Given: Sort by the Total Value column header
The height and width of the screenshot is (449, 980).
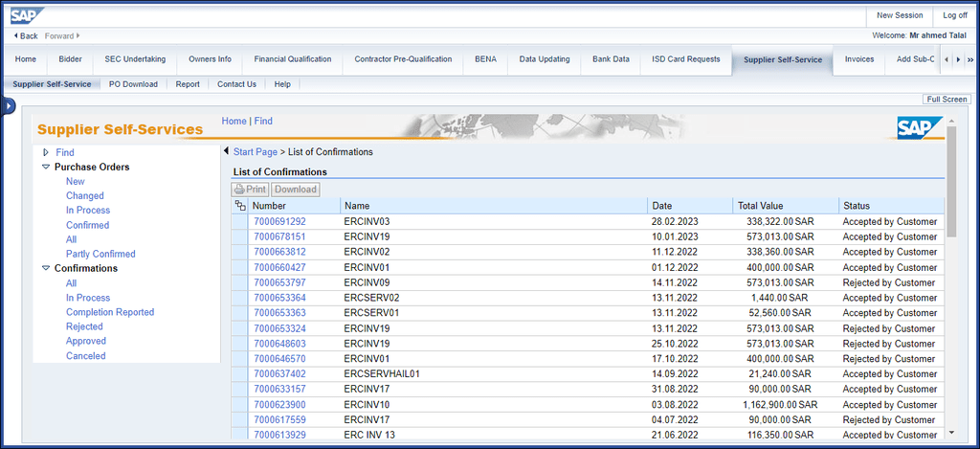Looking at the screenshot, I should pos(785,206).
